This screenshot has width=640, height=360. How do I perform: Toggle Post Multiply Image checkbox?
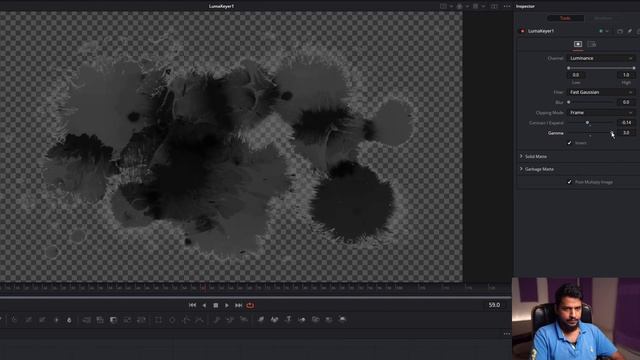point(569,182)
